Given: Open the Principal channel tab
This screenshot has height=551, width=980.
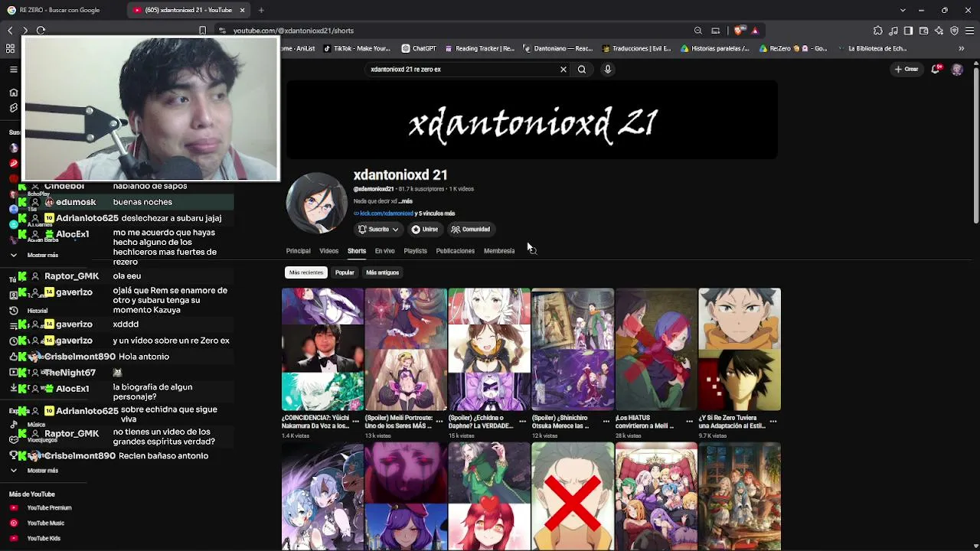Looking at the screenshot, I should [x=299, y=251].
